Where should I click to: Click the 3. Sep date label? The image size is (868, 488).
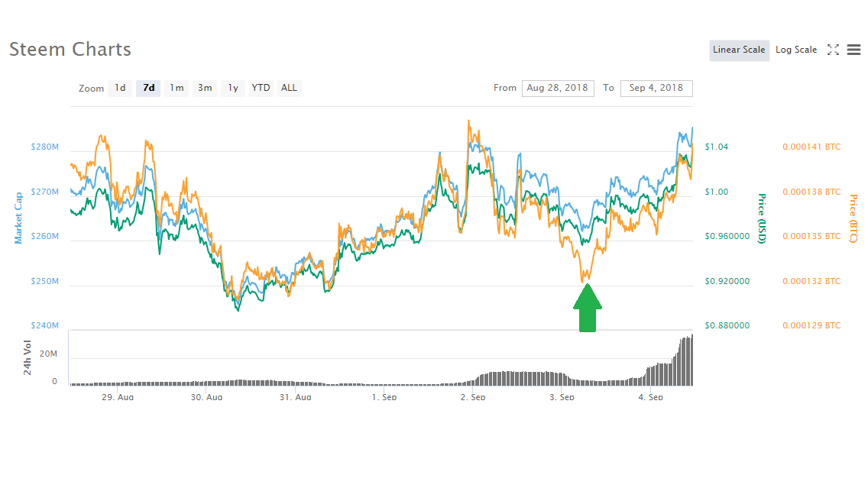562,396
